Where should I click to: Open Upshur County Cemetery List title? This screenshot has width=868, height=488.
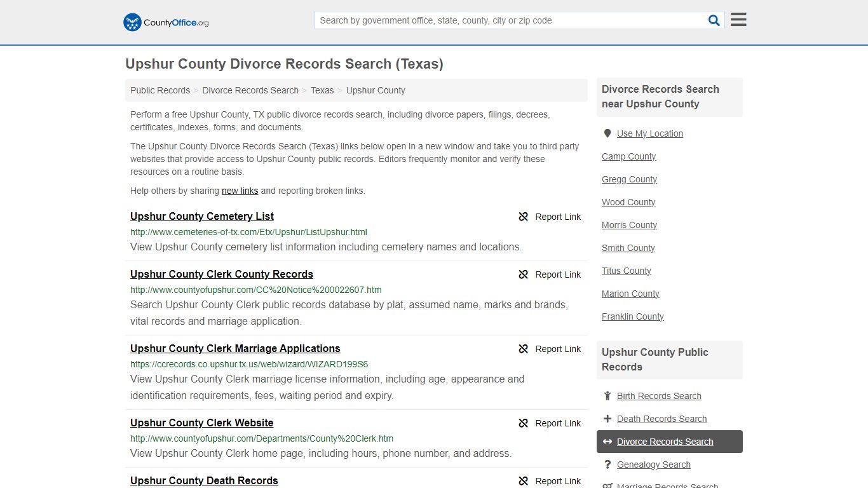[x=202, y=216]
